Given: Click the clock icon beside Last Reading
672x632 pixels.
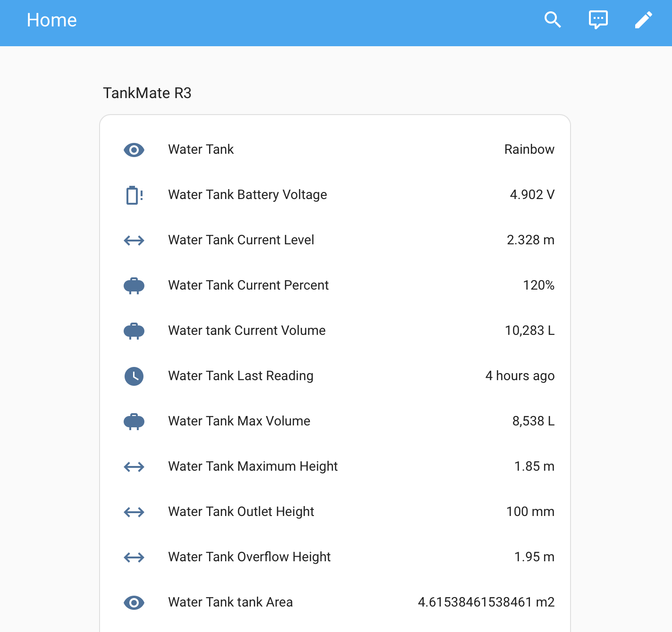Looking at the screenshot, I should pos(134,376).
